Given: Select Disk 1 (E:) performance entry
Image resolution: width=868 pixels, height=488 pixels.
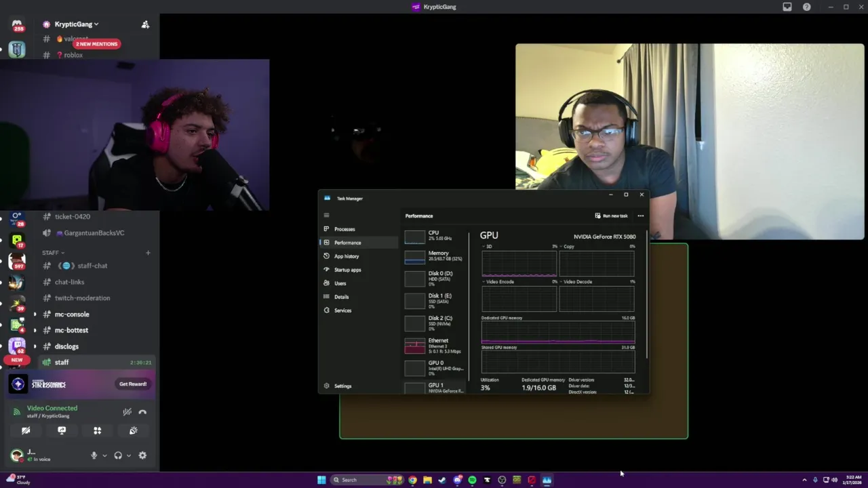Looking at the screenshot, I should 434,301.
